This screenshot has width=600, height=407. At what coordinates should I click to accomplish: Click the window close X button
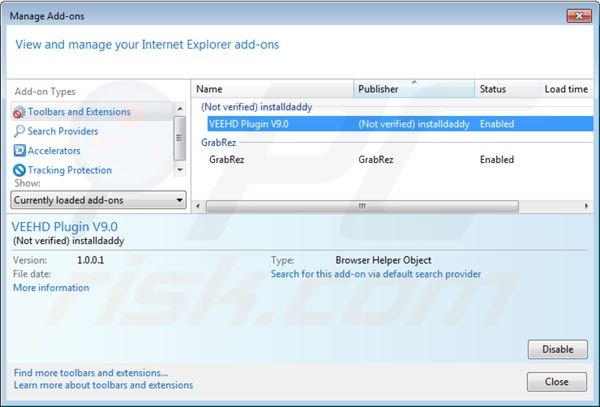[x=579, y=16]
